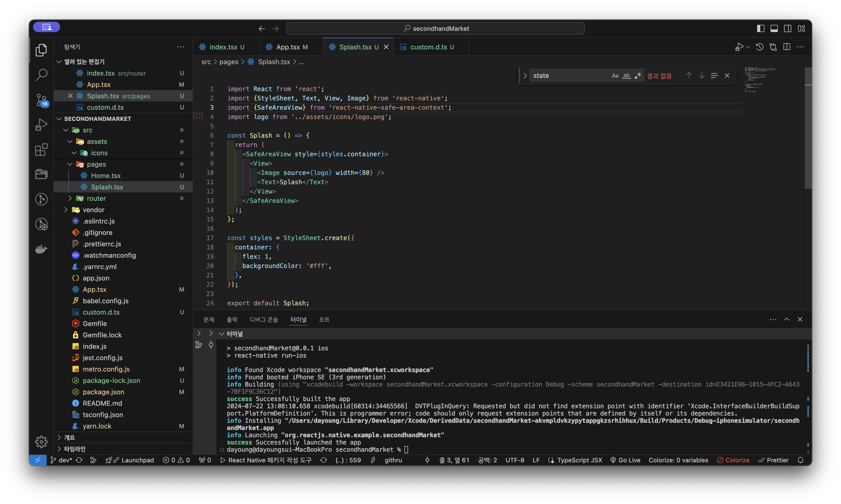Viewport: 841px width, 504px height.
Task: Open the Source Control view
Action: pos(41,100)
